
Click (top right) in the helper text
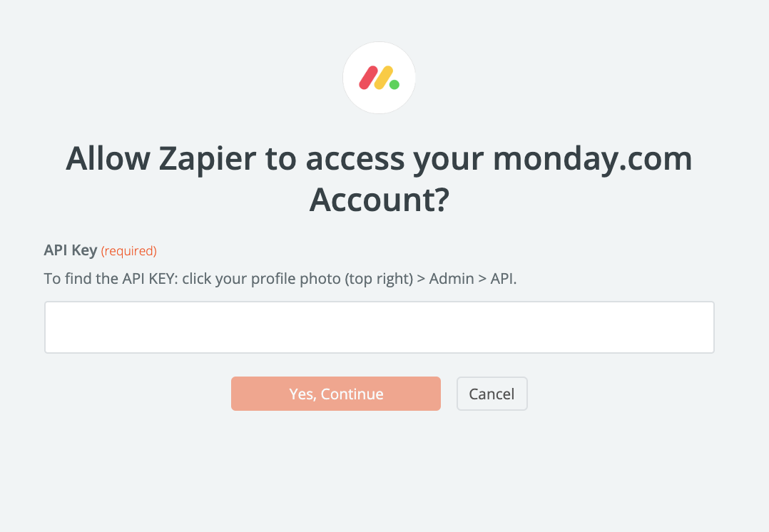(380, 278)
